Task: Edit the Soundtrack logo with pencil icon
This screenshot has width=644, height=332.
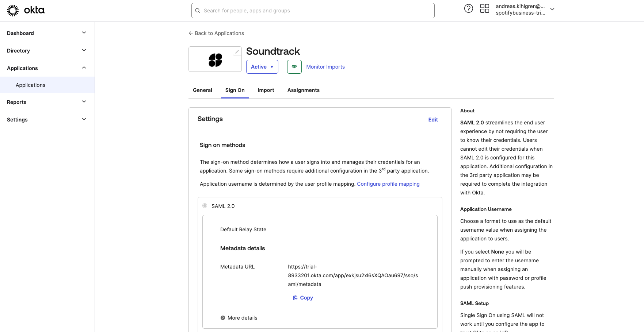Action: (x=237, y=51)
